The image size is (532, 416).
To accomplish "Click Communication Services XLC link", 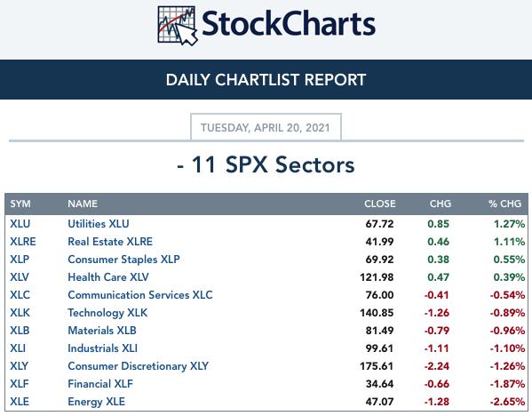I will pos(140,295).
